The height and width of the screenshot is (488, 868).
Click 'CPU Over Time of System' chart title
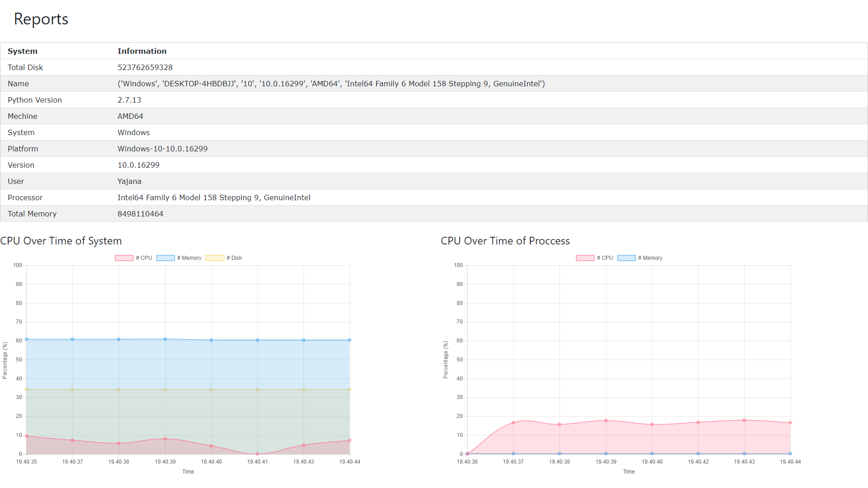(61, 241)
